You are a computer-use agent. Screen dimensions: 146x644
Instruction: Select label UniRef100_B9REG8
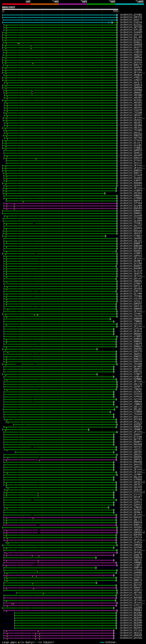131,558
